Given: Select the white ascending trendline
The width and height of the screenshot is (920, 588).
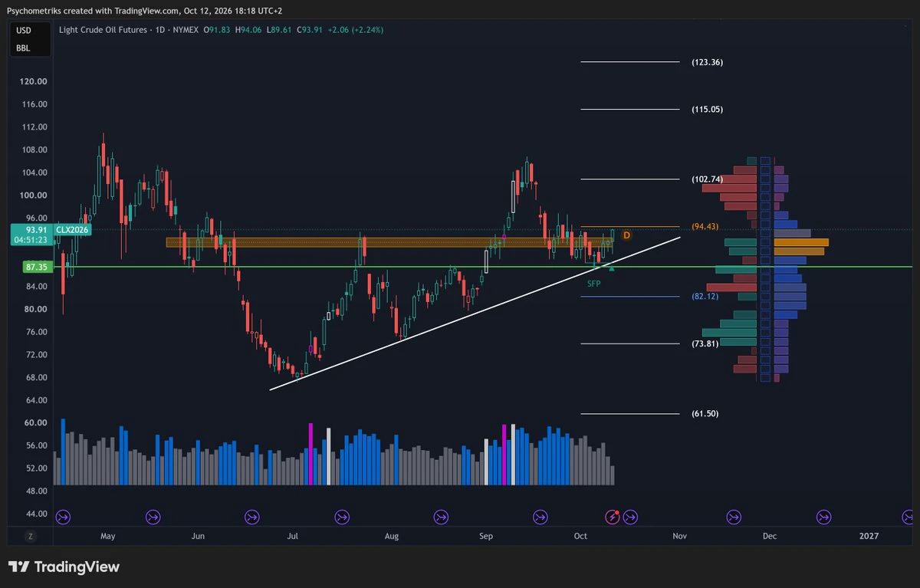Looking at the screenshot, I should [475, 314].
